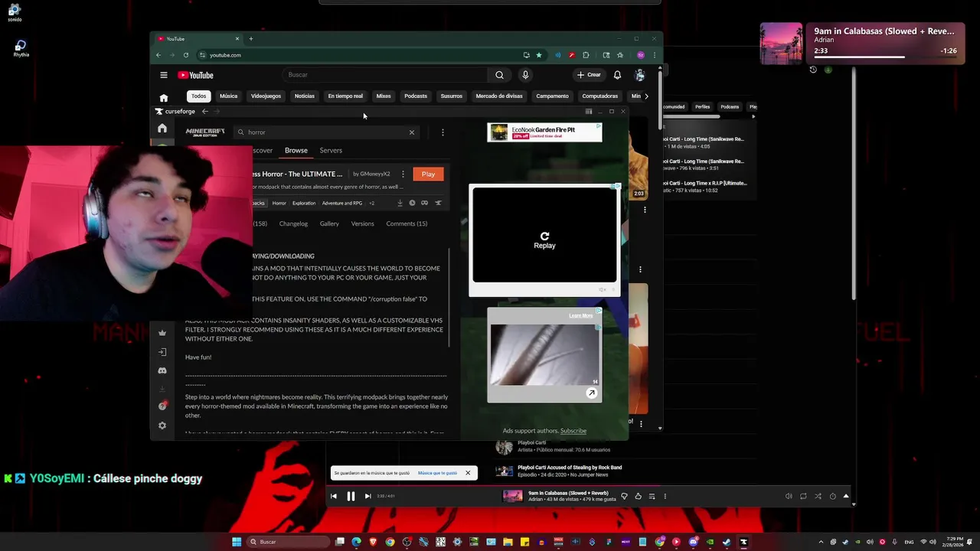Screen dimensions: 980x551
Task: Toggle thumbs down on 9am in Calabasas
Action: click(x=624, y=496)
